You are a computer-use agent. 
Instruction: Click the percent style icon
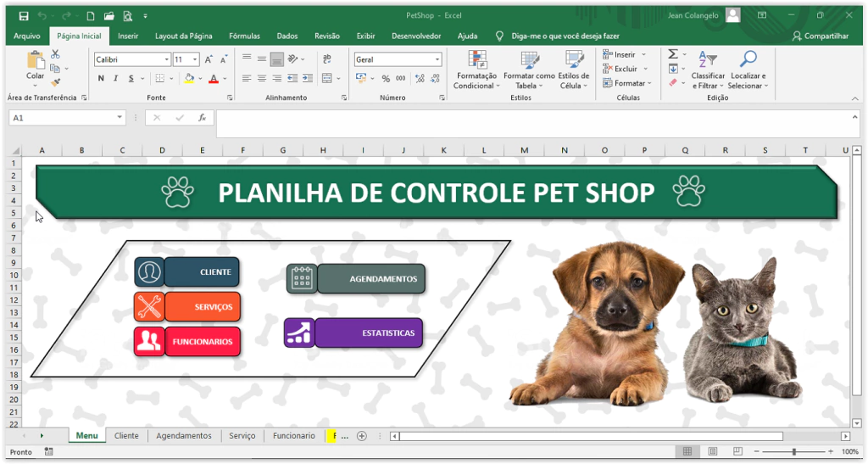(x=386, y=79)
